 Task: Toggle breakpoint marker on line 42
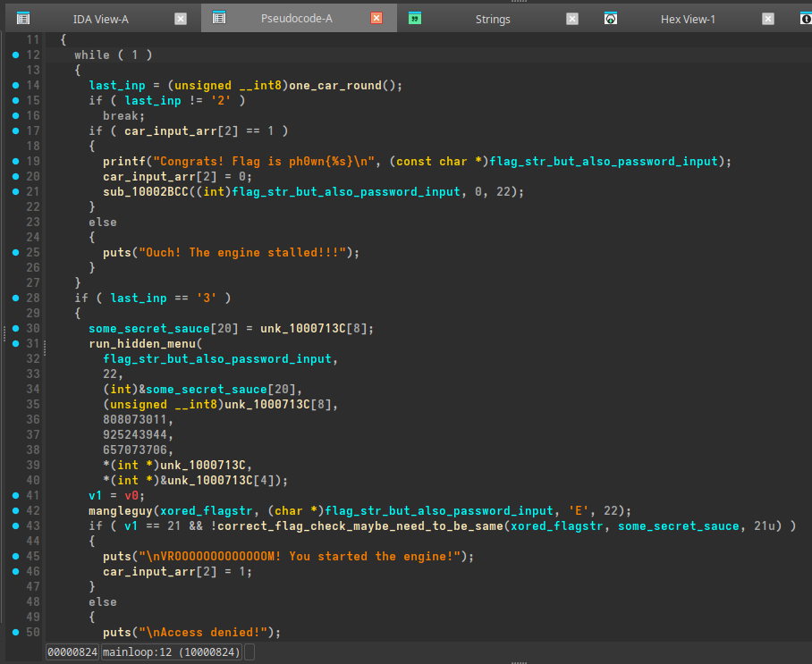[16, 511]
